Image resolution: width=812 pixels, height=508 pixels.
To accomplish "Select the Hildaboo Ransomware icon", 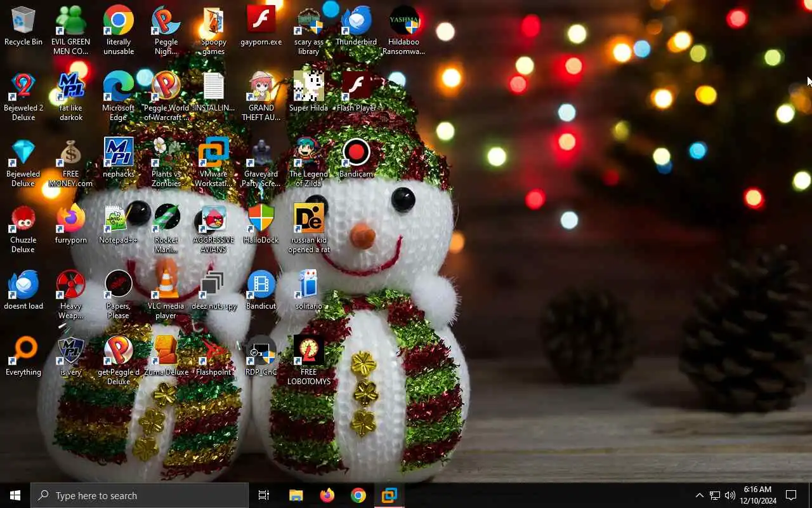I will tap(404, 30).
